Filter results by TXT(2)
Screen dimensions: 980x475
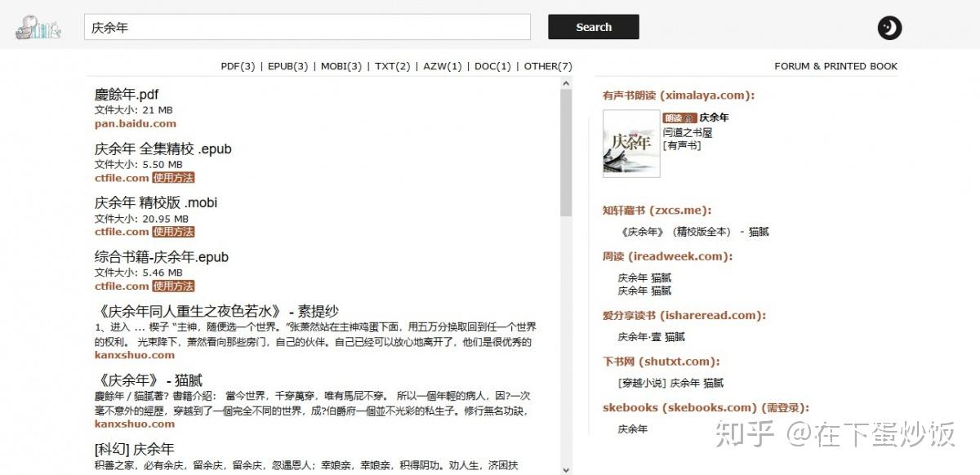(x=393, y=66)
